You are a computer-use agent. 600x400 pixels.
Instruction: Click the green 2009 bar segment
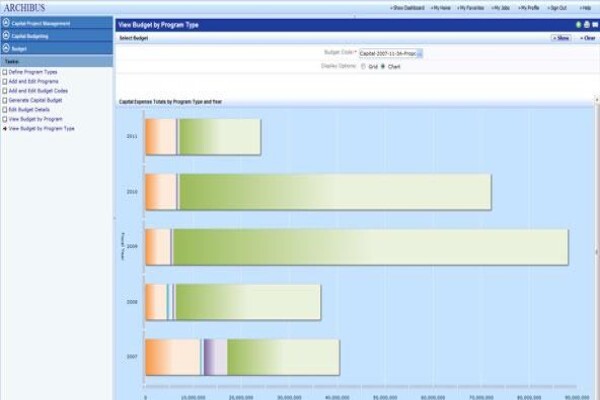point(370,247)
